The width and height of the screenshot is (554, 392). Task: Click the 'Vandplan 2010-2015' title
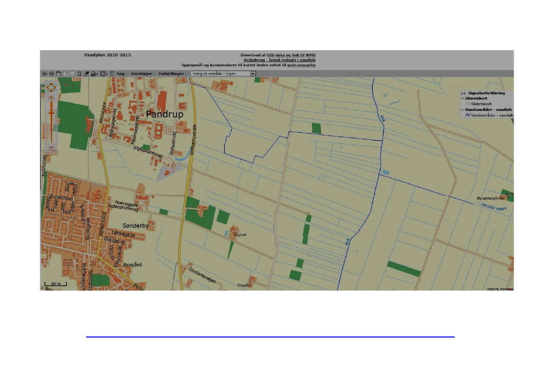[x=108, y=55]
